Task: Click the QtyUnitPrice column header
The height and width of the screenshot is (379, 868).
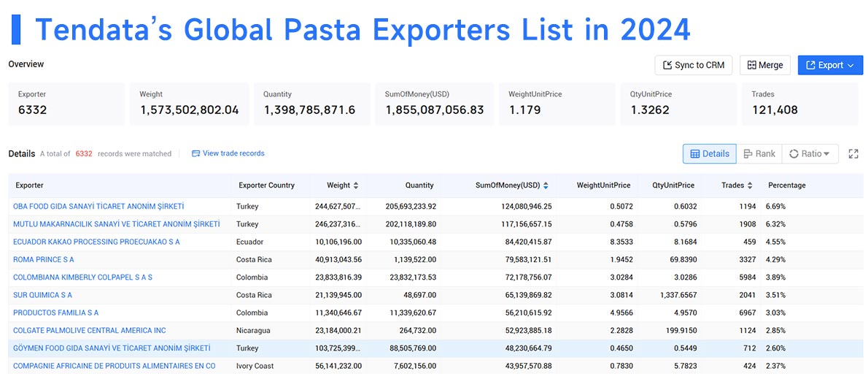Action: pos(673,185)
